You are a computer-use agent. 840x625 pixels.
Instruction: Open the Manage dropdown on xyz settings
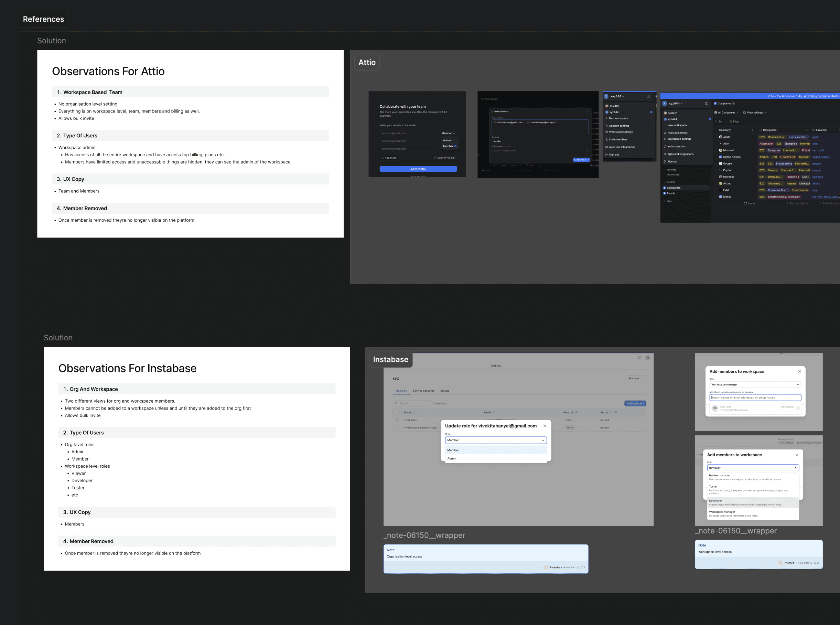pos(636,378)
